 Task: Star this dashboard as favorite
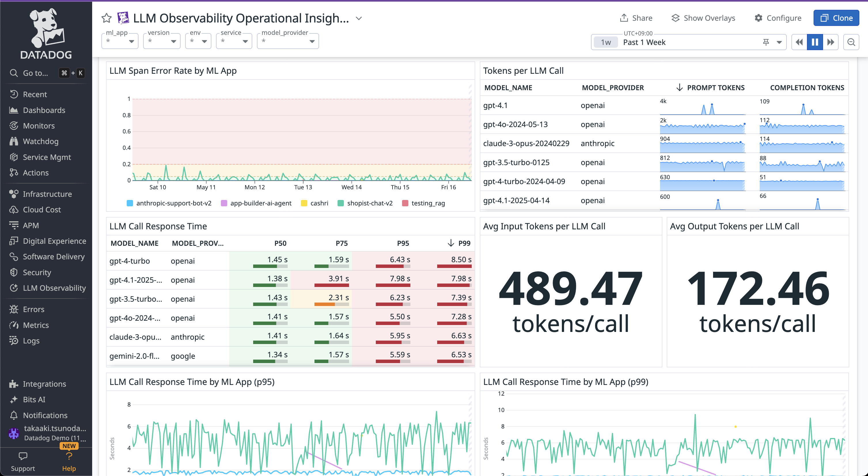pyautogui.click(x=107, y=18)
